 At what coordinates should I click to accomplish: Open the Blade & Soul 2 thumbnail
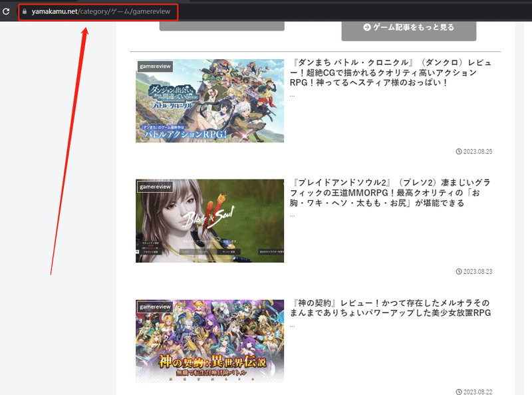pos(209,221)
